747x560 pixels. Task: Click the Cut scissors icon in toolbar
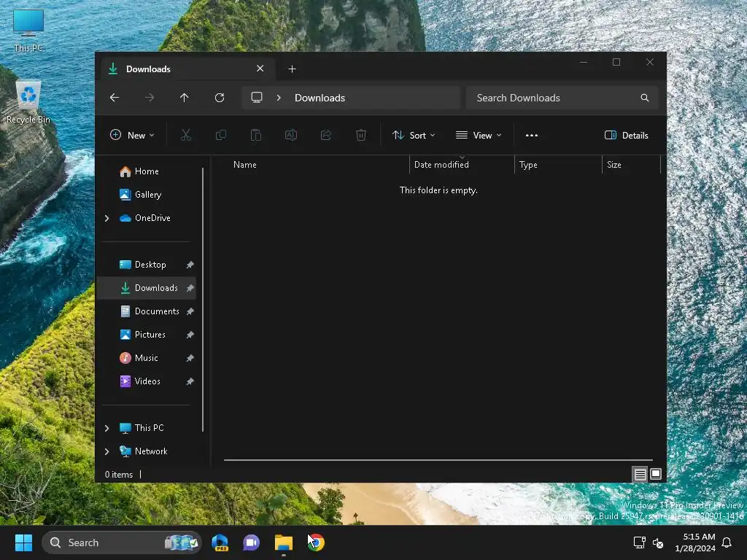[x=186, y=135]
